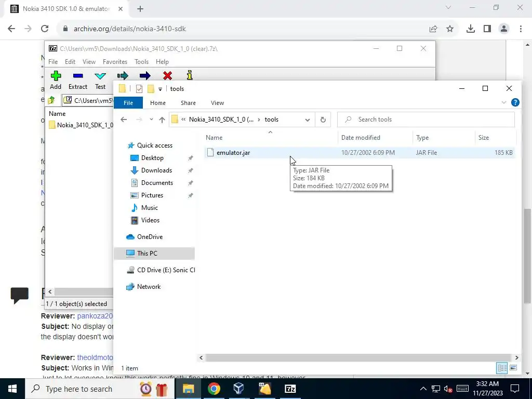
Task: Select Quick access in navigation pane
Action: pyautogui.click(x=154, y=145)
